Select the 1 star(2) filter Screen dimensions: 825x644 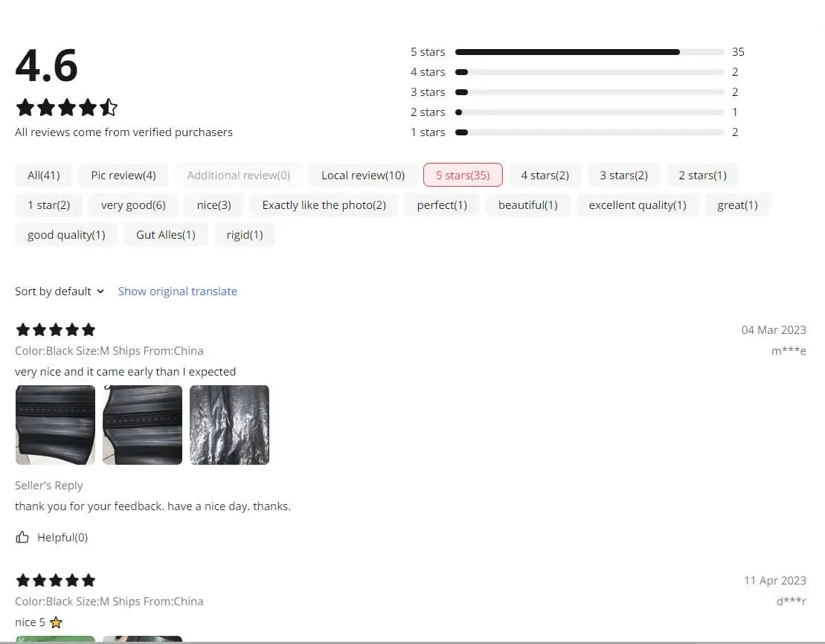click(x=48, y=205)
